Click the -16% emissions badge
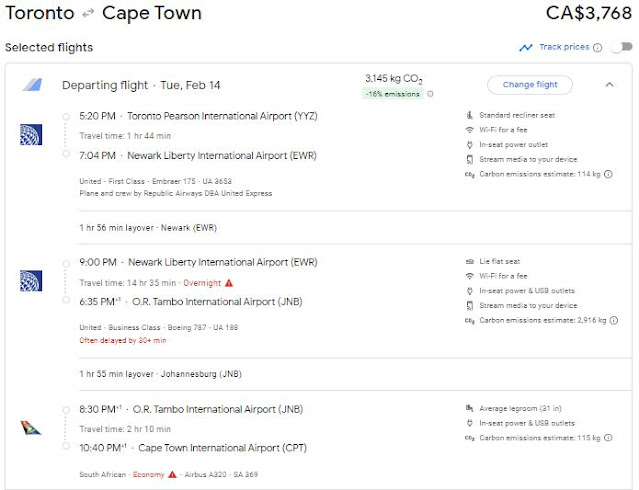The height and width of the screenshot is (490, 639). 395,95
